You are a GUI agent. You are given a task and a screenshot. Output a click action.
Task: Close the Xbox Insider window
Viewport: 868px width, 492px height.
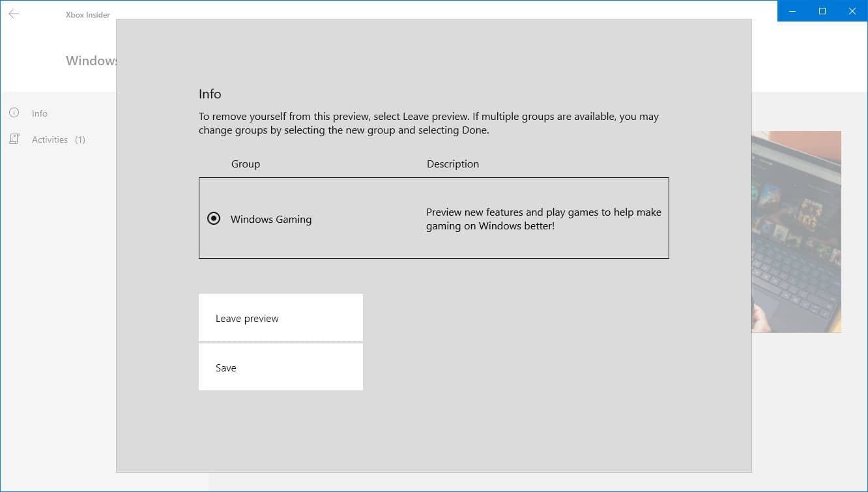point(852,11)
